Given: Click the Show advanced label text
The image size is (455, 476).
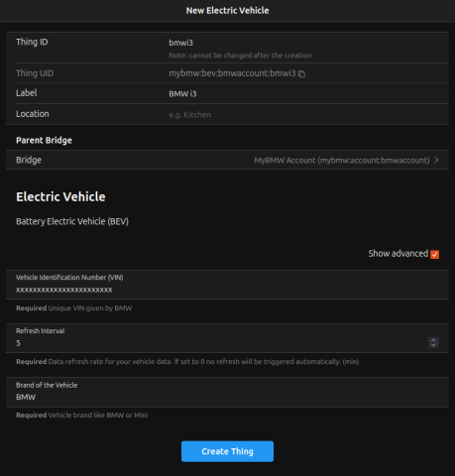Looking at the screenshot, I should 398,254.
